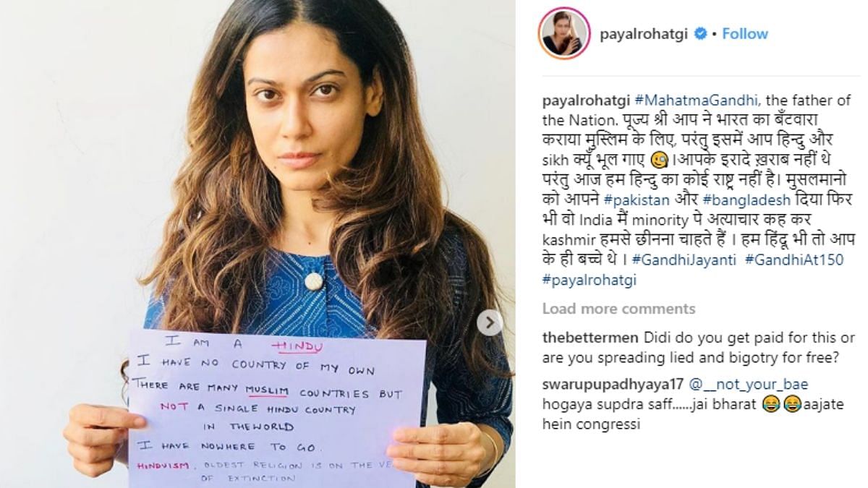Viewport: 868px width, 488px height.
Task: Click the laughing emojis in swarupupadhyaya17 comment
Action: 781,404
